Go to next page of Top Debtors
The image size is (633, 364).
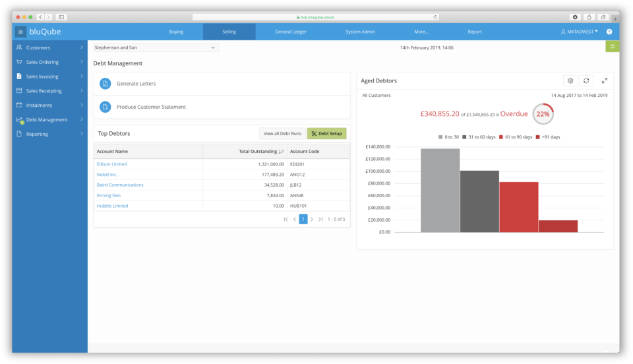click(312, 219)
